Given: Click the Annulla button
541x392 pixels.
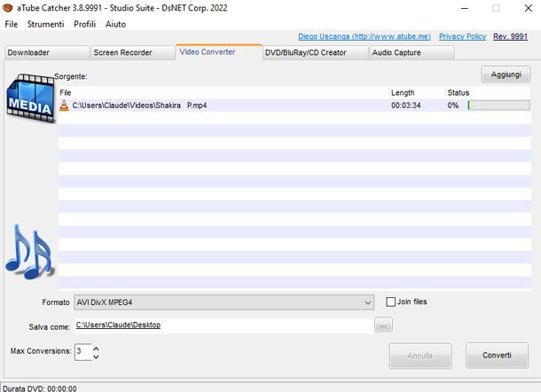Looking at the screenshot, I should pos(420,356).
